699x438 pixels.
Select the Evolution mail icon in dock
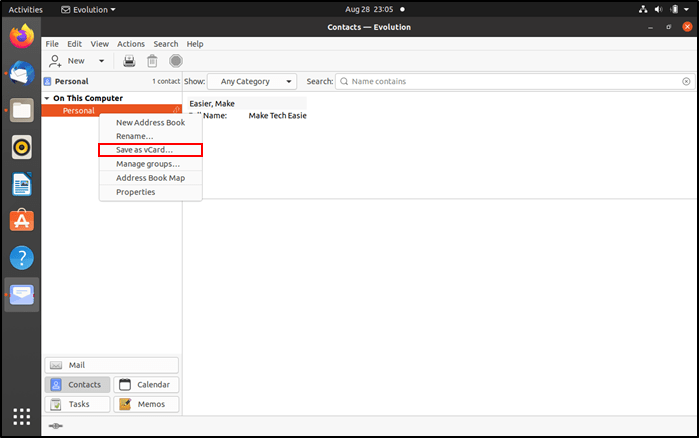coord(21,295)
